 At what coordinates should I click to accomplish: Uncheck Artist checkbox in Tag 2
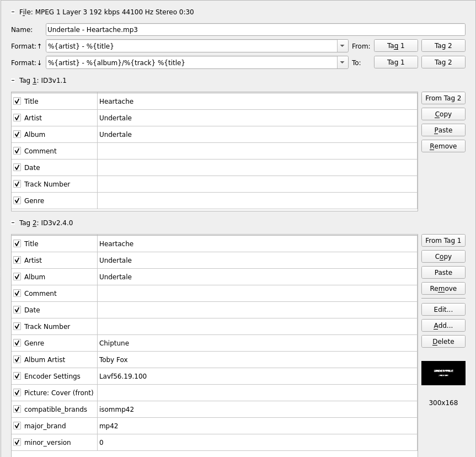point(17,260)
